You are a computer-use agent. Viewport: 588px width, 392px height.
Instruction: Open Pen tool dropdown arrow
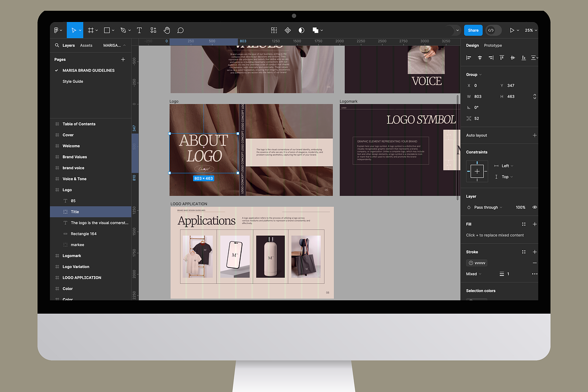point(129,30)
